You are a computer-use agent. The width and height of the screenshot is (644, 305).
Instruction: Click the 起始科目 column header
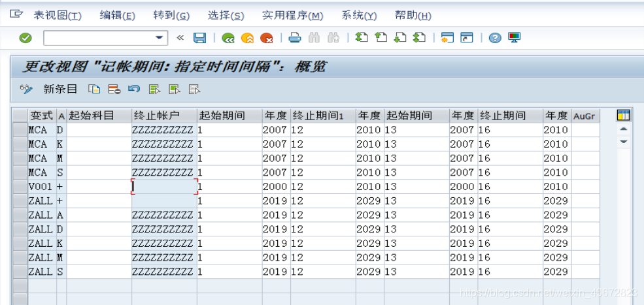point(99,116)
